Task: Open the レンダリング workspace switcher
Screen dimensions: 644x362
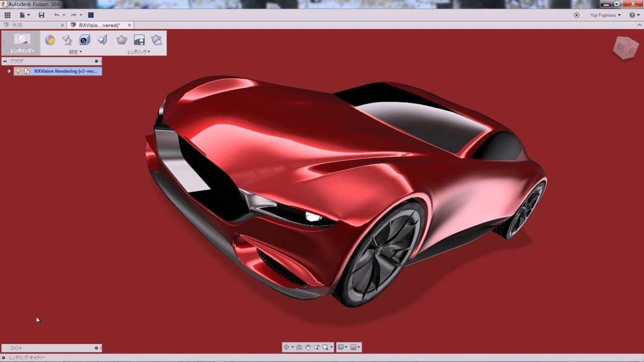Action: [x=22, y=43]
